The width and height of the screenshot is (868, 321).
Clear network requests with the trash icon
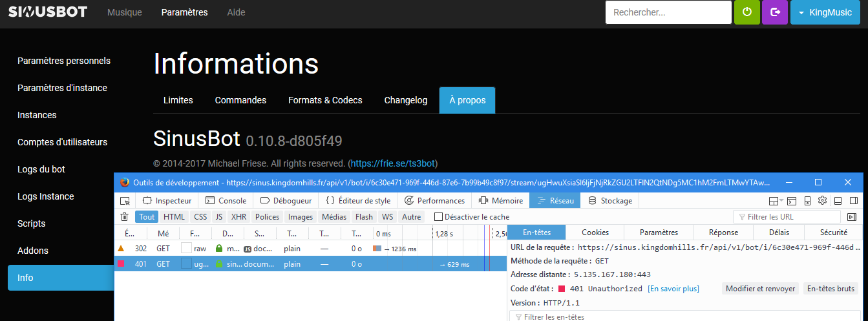coord(125,217)
